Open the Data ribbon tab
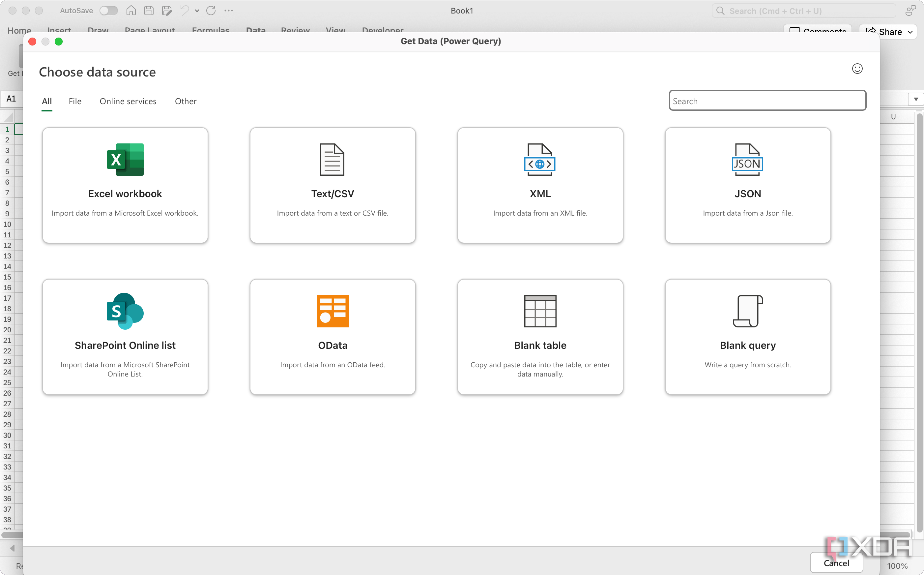This screenshot has height=575, width=924. (x=256, y=30)
